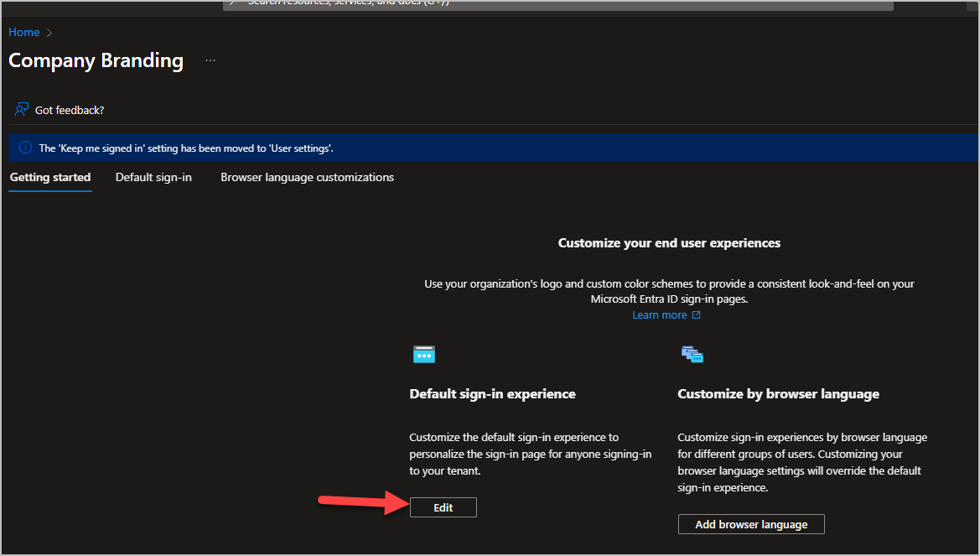Click the Got feedback person icon
The height and width of the screenshot is (556, 980).
(22, 110)
